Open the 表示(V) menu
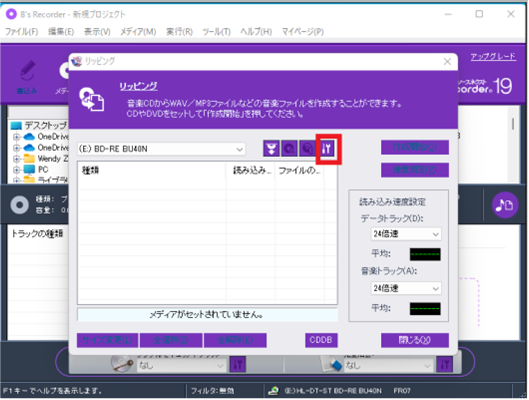 97,32
